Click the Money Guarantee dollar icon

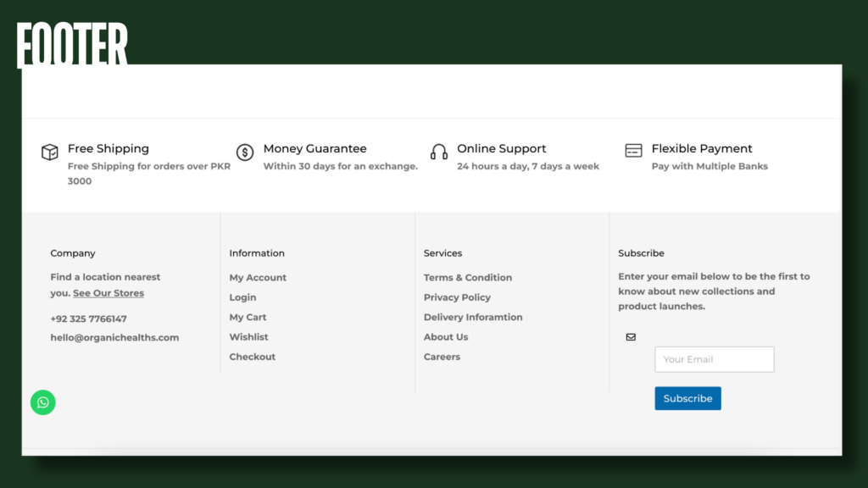click(x=245, y=152)
